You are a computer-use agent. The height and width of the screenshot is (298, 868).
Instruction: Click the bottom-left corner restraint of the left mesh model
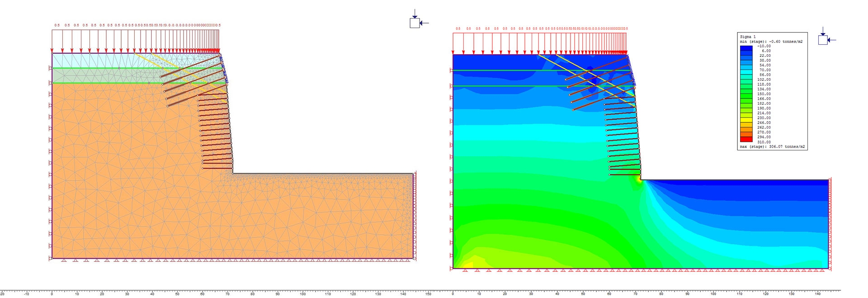point(51,259)
